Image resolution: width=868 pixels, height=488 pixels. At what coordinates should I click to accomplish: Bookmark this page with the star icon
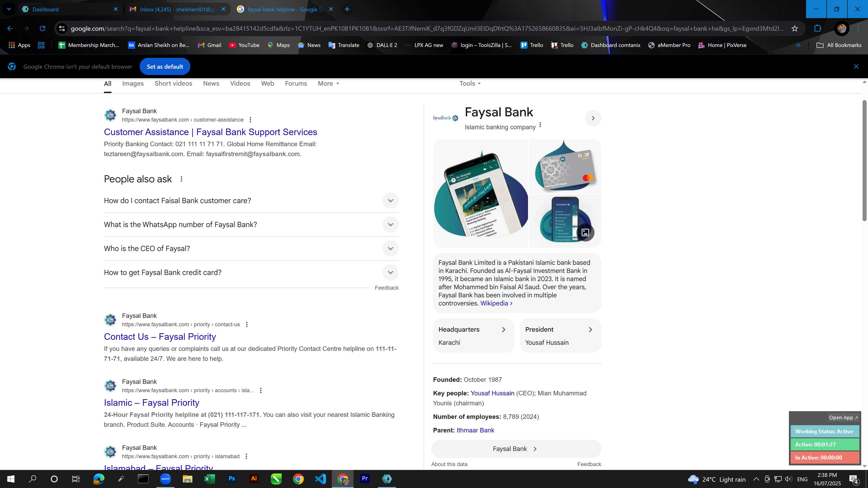pos(795,29)
